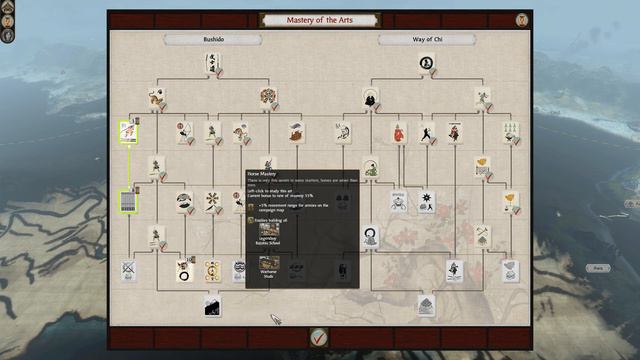Select the red-robed standing figure art card

tap(455, 133)
